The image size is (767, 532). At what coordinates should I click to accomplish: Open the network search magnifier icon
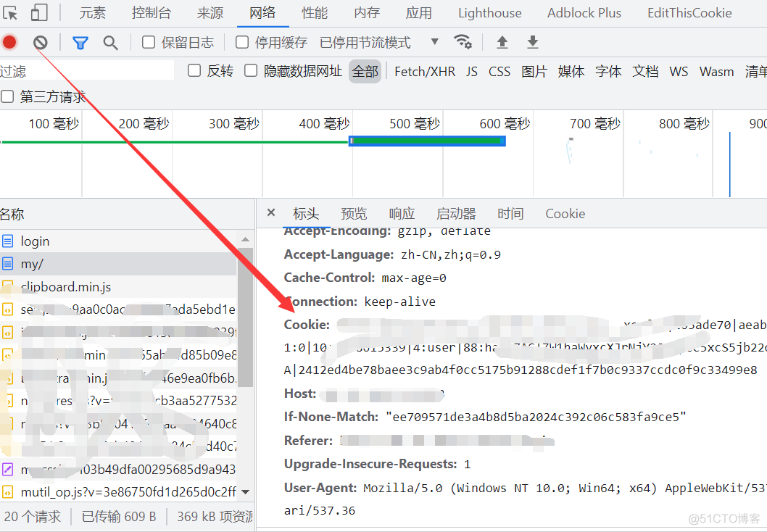click(110, 43)
